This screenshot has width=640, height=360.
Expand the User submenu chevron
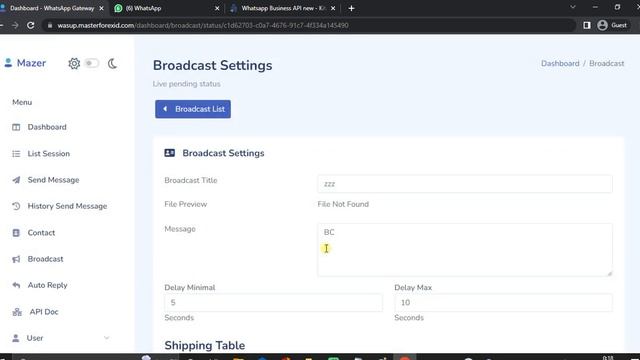107,338
